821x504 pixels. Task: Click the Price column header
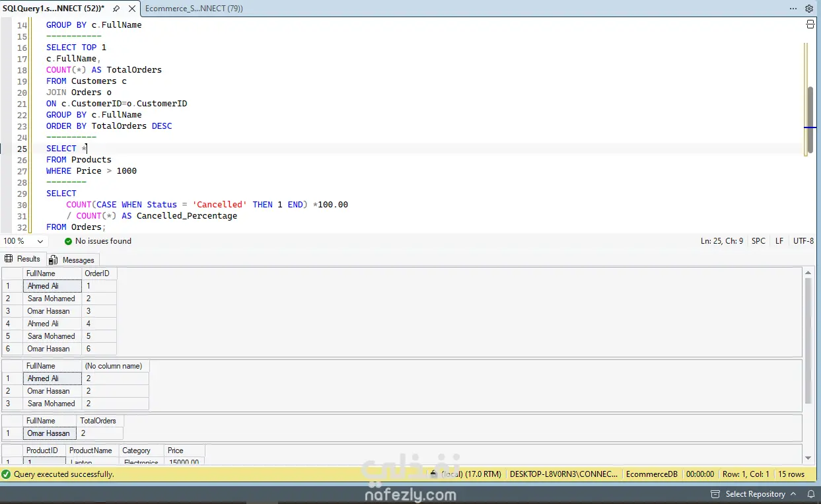(x=184, y=450)
